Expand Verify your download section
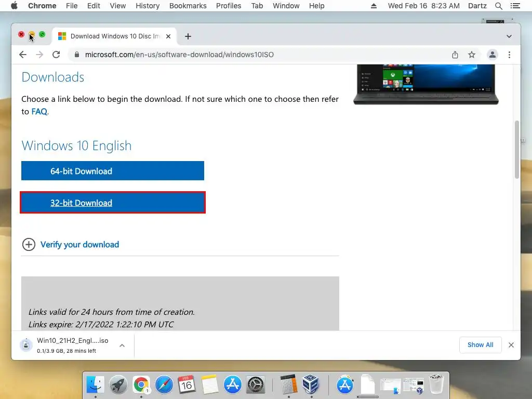This screenshot has width=532, height=399. tap(29, 245)
